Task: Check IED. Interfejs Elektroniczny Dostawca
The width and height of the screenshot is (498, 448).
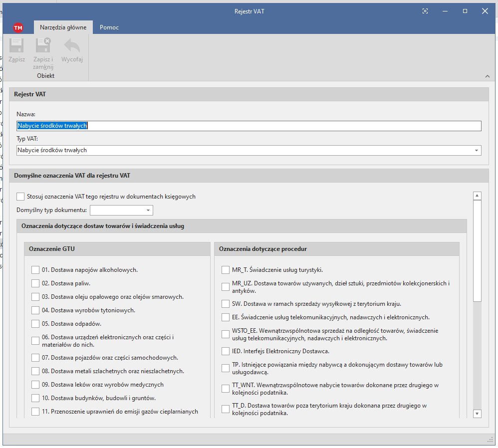Action: coord(226,351)
